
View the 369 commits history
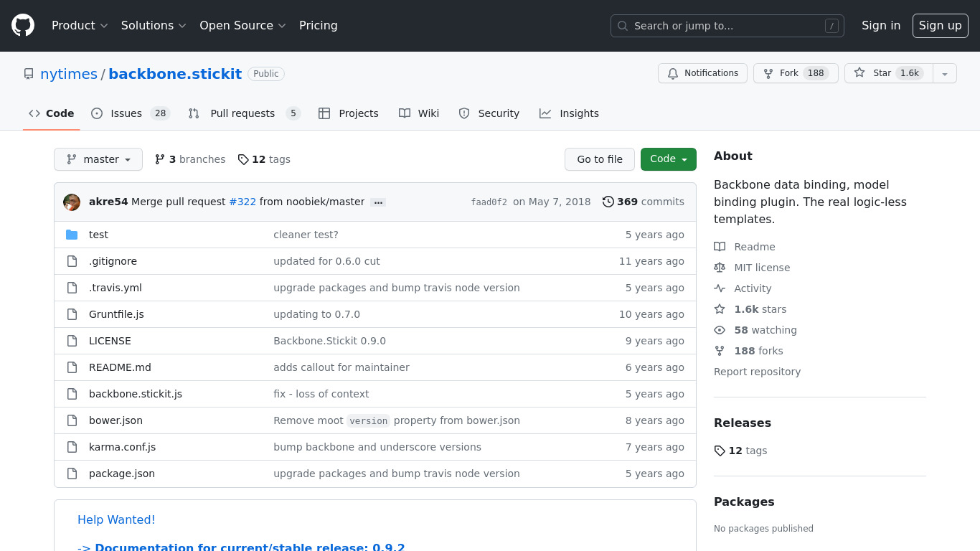tap(644, 202)
